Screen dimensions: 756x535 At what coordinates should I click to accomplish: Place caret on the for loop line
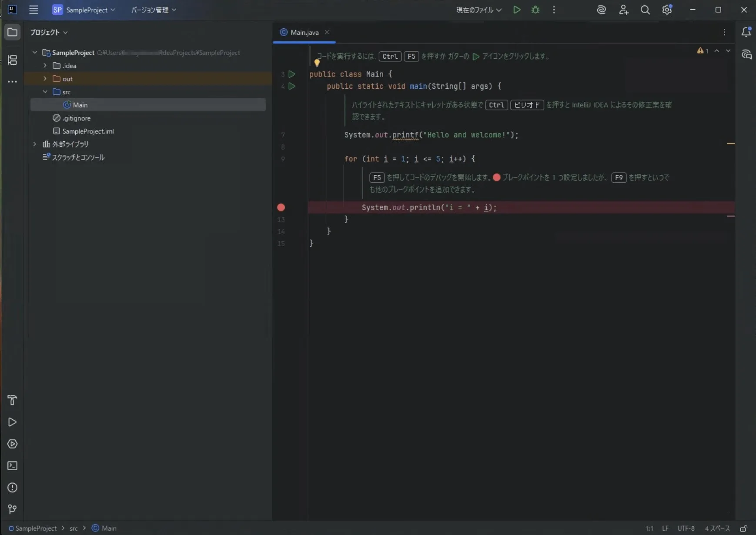(x=409, y=159)
